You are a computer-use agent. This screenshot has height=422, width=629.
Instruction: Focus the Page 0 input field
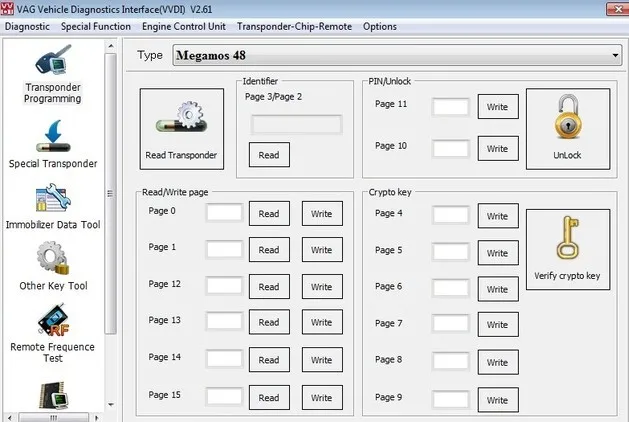224,213
